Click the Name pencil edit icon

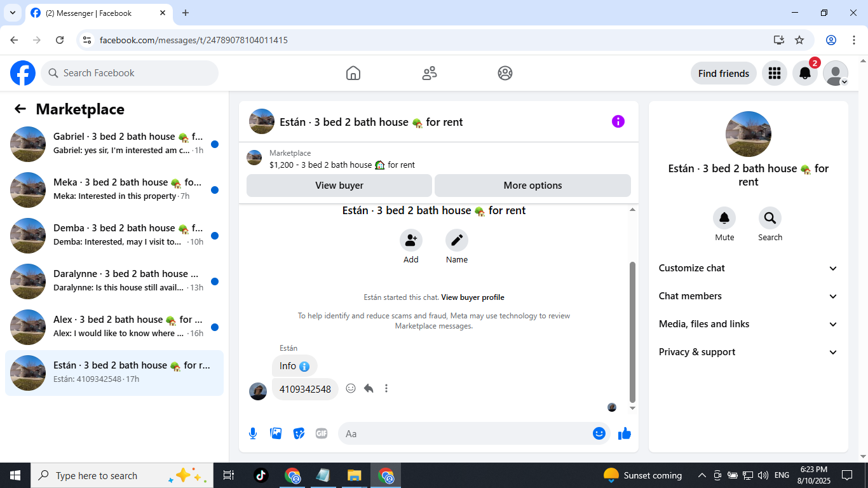[x=457, y=240]
